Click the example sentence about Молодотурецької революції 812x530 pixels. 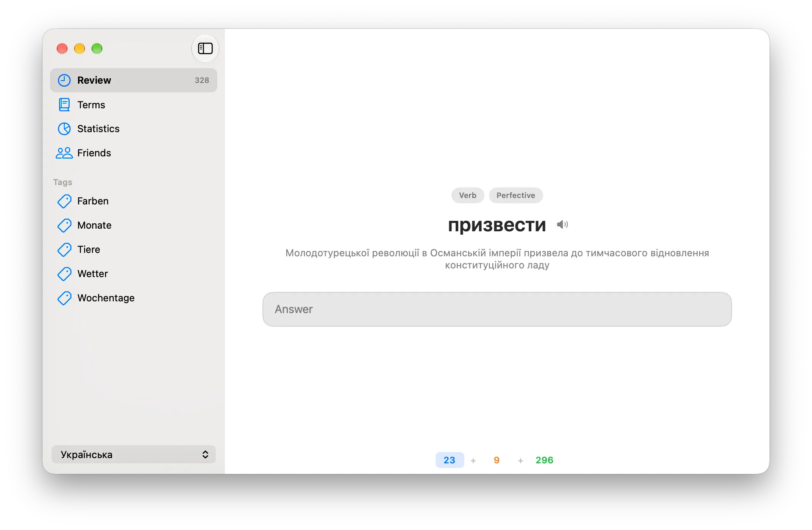point(497,259)
